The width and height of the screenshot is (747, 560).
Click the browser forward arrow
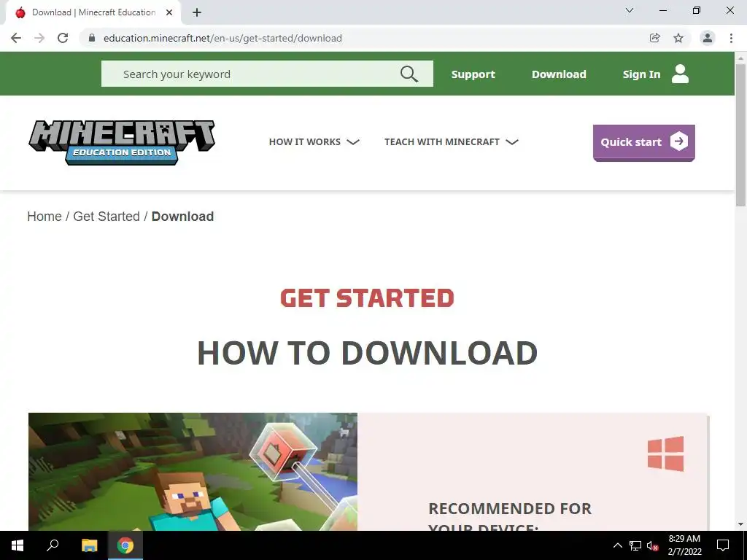39,38
